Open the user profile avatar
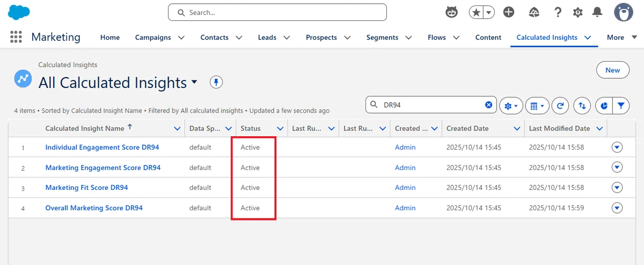 coord(623,12)
